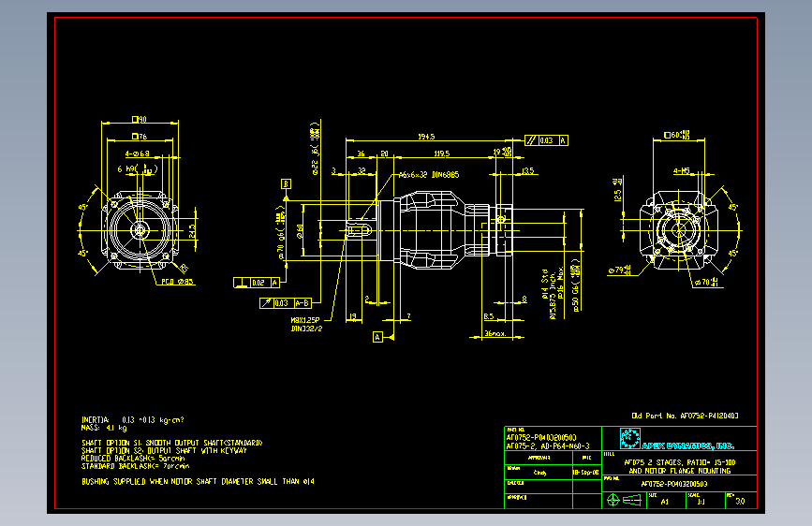Click the INERTIA specification line
Screen dimensions: 812x526
(x=133, y=420)
